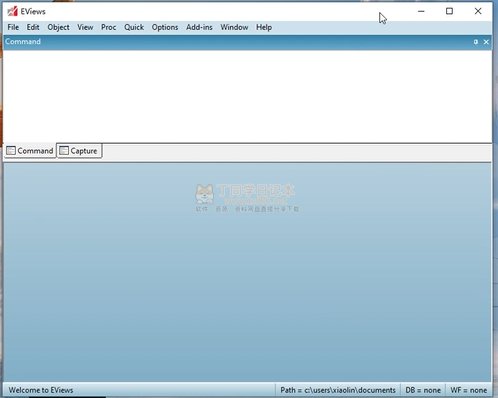Click the WF = none status entry
The width and height of the screenshot is (498, 398).
(468, 390)
